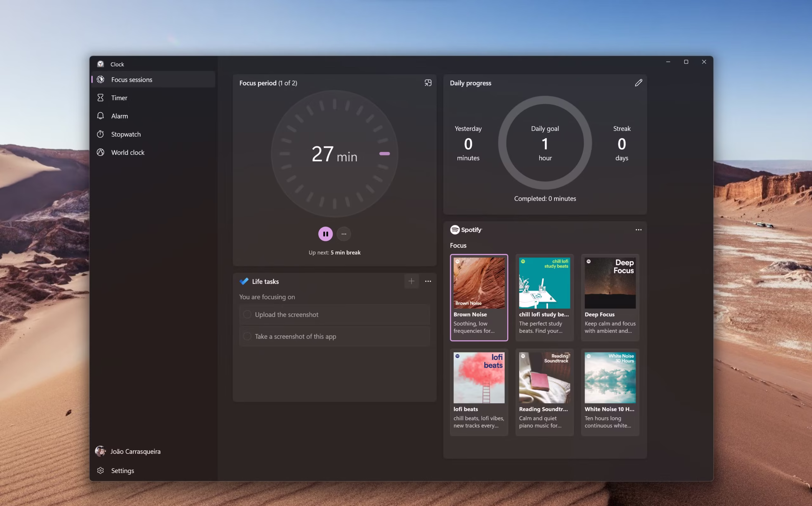Open João Carrasqueira account profile

[135, 451]
